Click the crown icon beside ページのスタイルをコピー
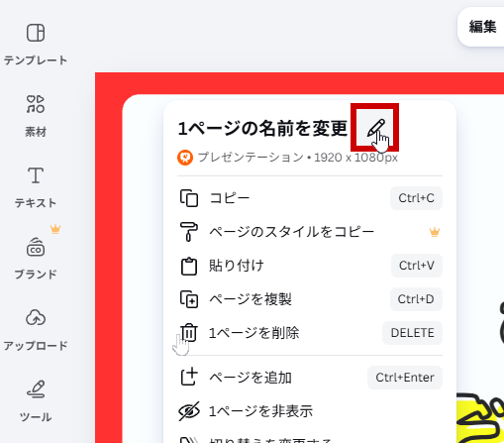Image resolution: width=504 pixels, height=443 pixels. 435,232
